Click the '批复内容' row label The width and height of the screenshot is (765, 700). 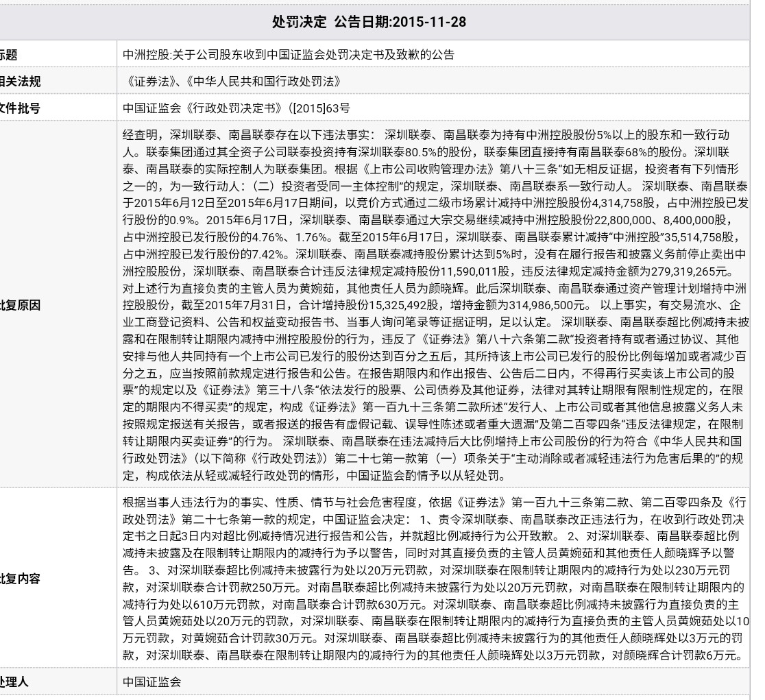coord(20,579)
